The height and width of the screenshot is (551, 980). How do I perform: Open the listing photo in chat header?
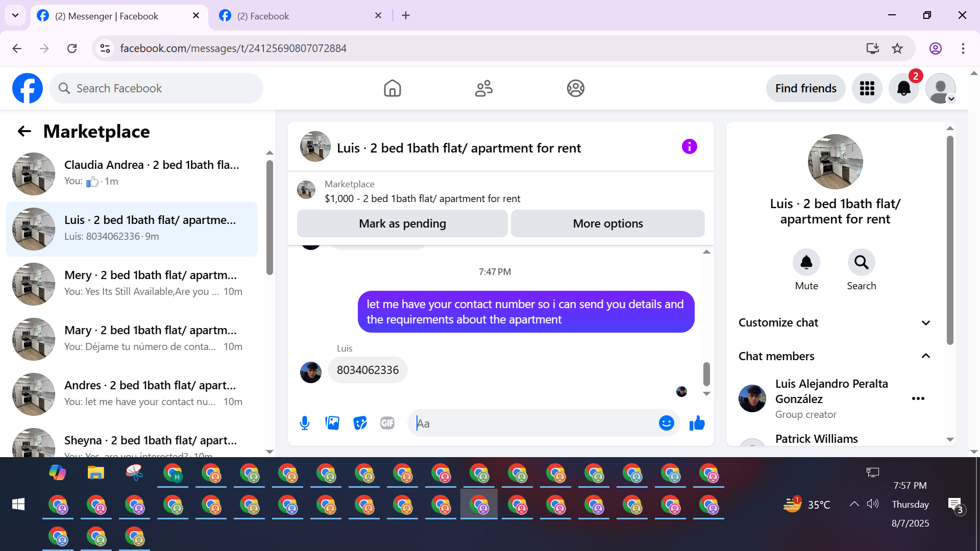click(315, 146)
